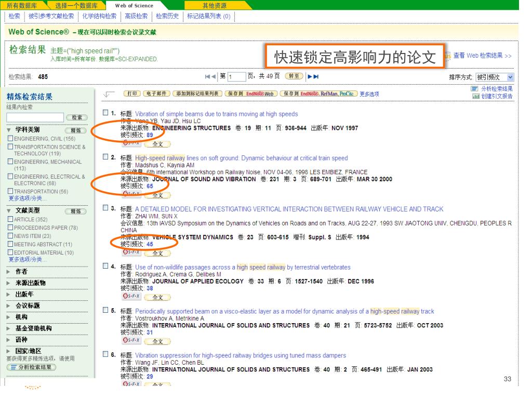Tick EDITORIAL MATERIAL (10) document type
Screen dimensions: 532x399
(10, 252)
